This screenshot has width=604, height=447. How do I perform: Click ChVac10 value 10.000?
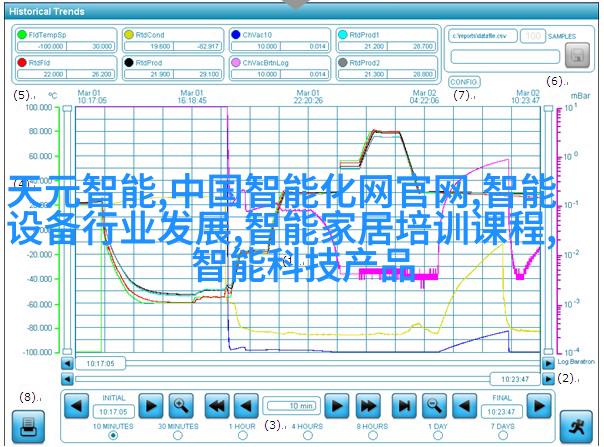pos(256,46)
